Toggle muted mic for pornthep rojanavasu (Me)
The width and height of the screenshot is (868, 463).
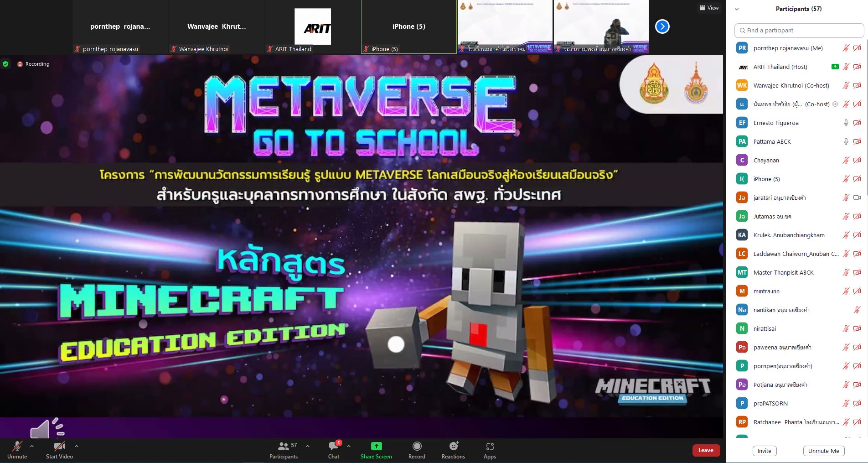coord(846,48)
